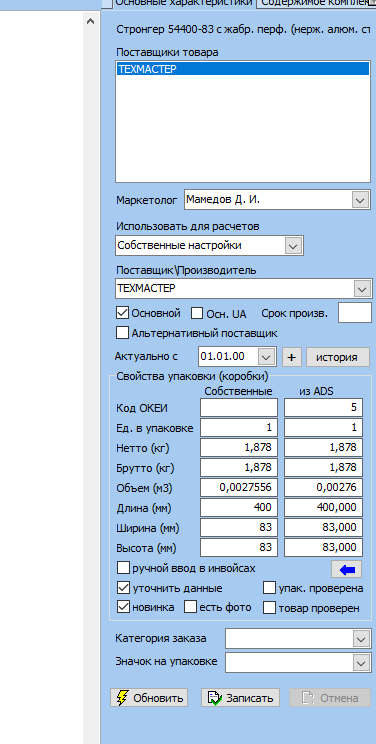Click ADS Ширина field 83,000

coord(323,527)
